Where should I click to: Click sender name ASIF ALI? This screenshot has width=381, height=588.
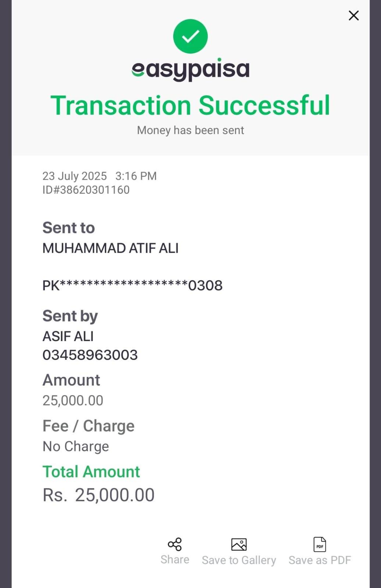(68, 336)
